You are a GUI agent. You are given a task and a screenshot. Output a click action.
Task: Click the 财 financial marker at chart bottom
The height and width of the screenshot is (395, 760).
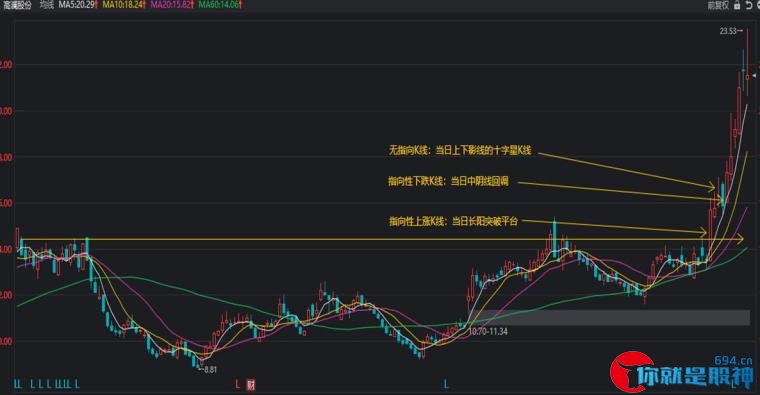click(x=251, y=385)
